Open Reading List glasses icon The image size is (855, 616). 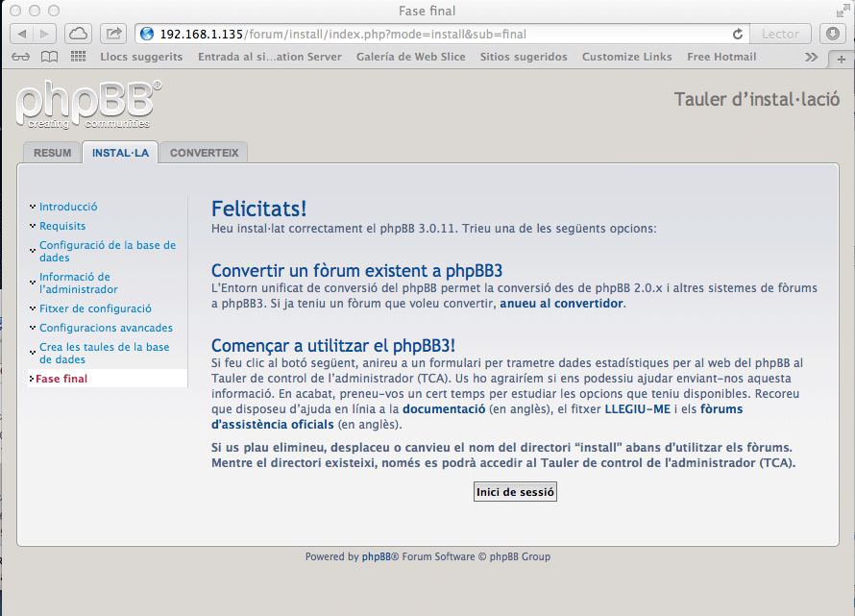click(21, 57)
